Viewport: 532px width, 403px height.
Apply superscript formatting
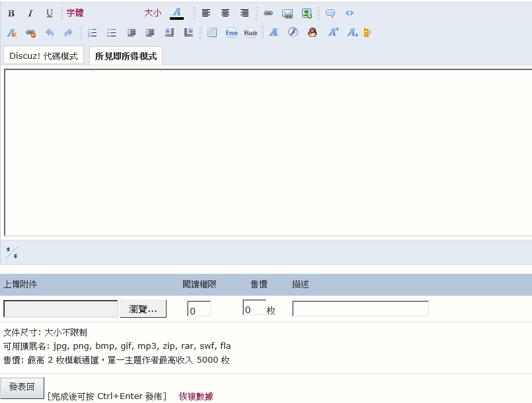(x=333, y=32)
